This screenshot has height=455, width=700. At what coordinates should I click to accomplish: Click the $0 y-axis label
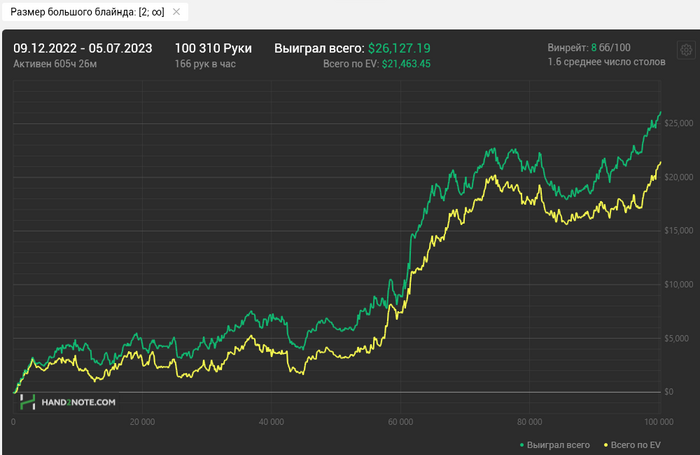(x=668, y=392)
